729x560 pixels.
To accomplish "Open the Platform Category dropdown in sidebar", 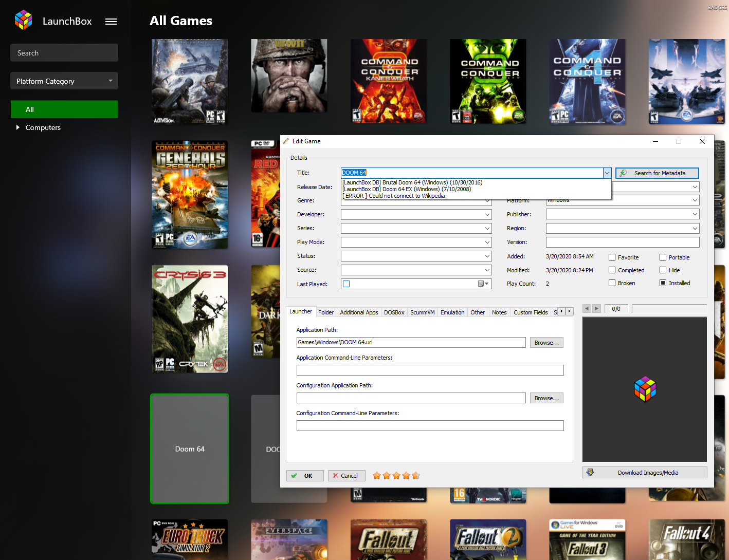I will [64, 81].
